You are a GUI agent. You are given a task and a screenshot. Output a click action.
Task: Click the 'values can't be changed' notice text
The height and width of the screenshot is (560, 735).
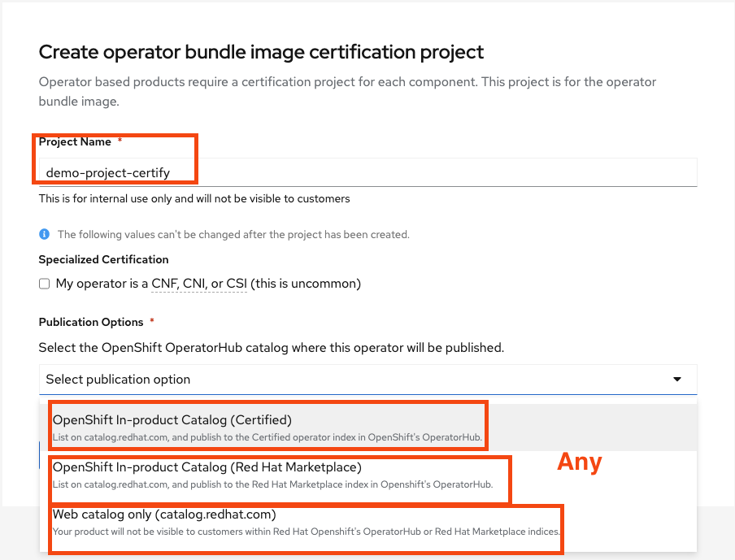[233, 234]
